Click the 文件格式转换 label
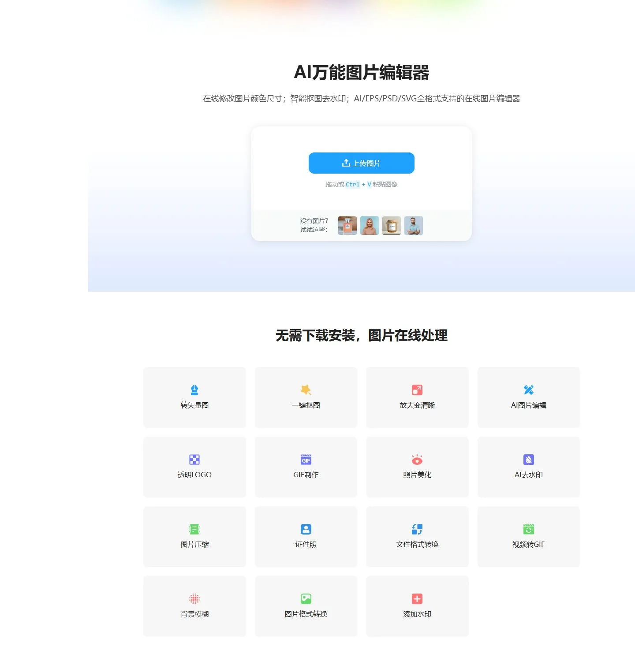 pyautogui.click(x=417, y=545)
